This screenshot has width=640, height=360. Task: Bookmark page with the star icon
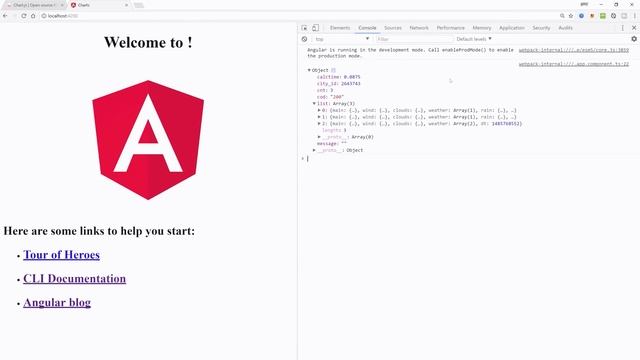[571, 16]
